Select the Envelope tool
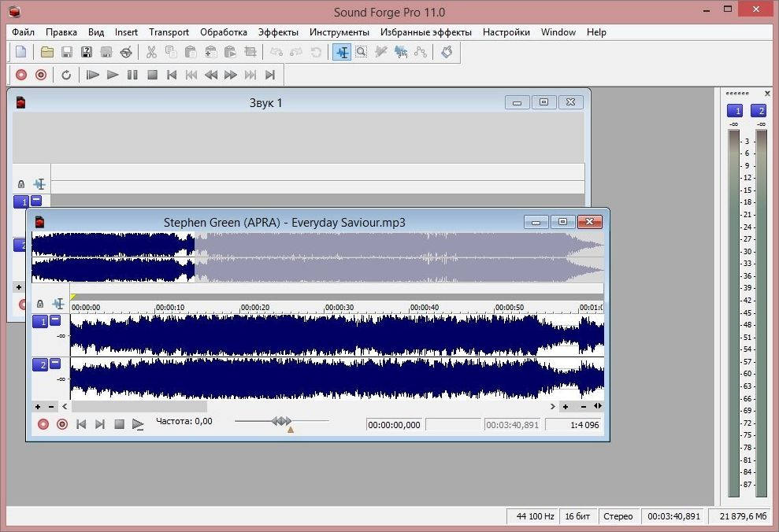Viewport: 779px width, 532px height. tap(421, 52)
